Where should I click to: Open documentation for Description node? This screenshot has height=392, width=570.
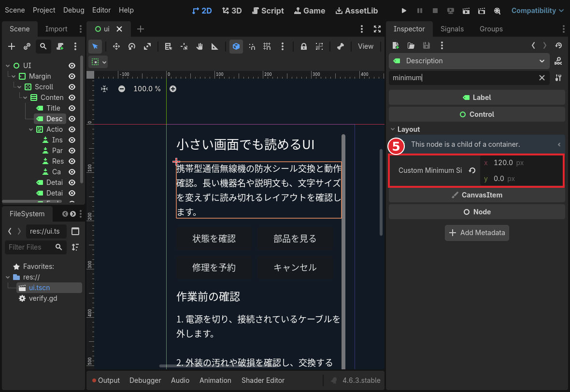click(558, 61)
